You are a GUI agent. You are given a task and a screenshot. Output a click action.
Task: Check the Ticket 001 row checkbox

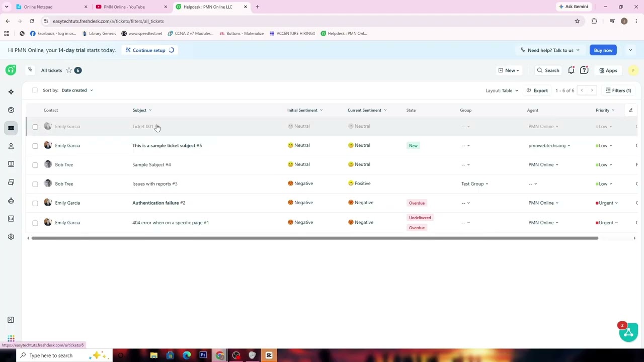click(x=35, y=127)
